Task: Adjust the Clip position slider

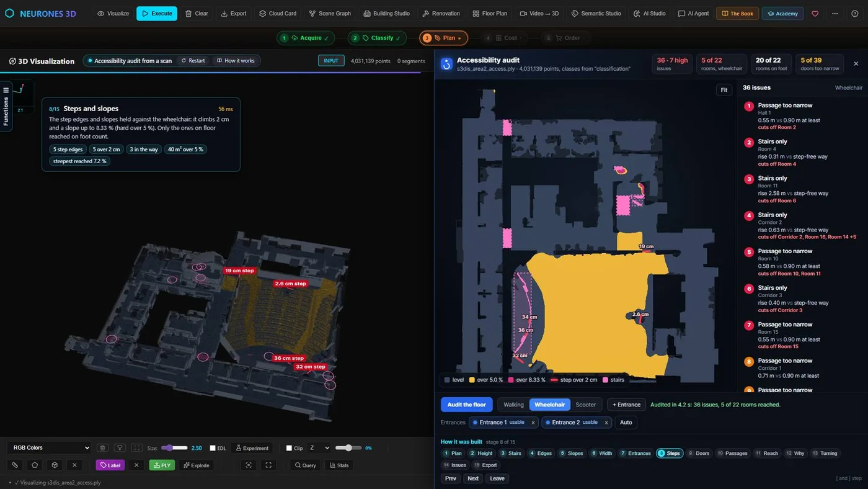Action: click(x=348, y=448)
